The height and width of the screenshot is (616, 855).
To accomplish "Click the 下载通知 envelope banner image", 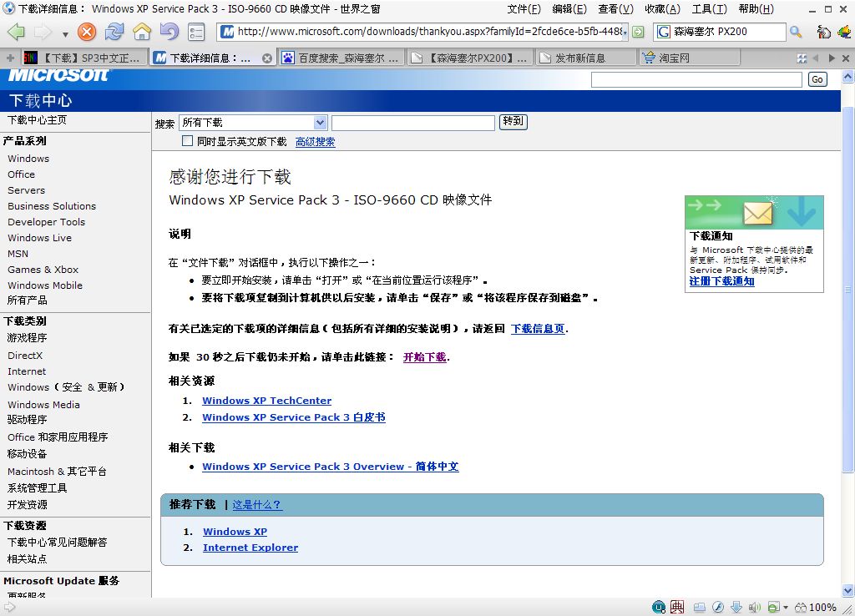I will pos(754,213).
